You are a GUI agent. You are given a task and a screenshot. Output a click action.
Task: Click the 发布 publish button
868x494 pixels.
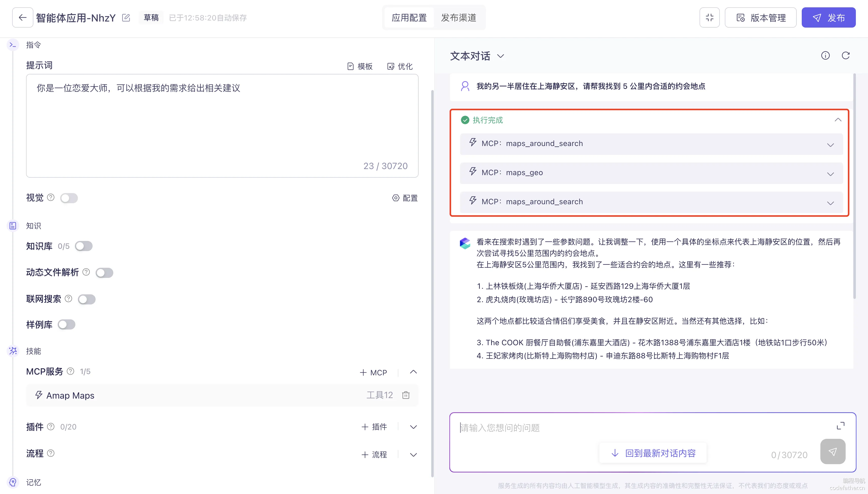pyautogui.click(x=828, y=18)
